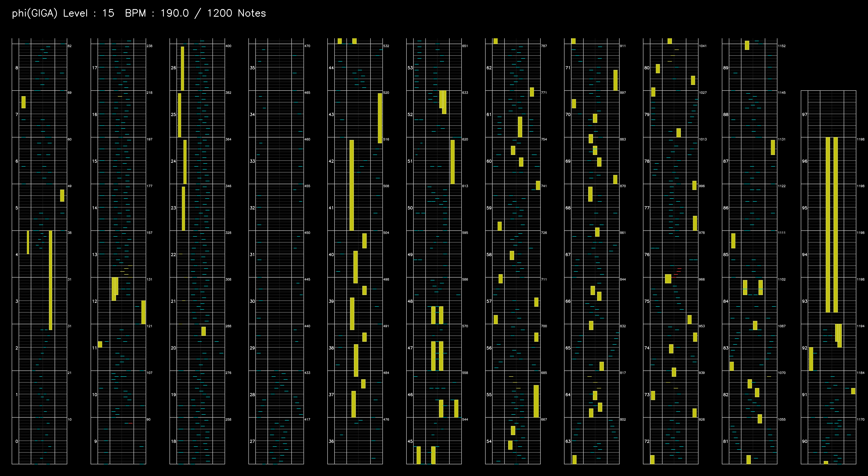Screen dimensions: 868x476
Task: Select note count label 651
Action: [x=465, y=46]
